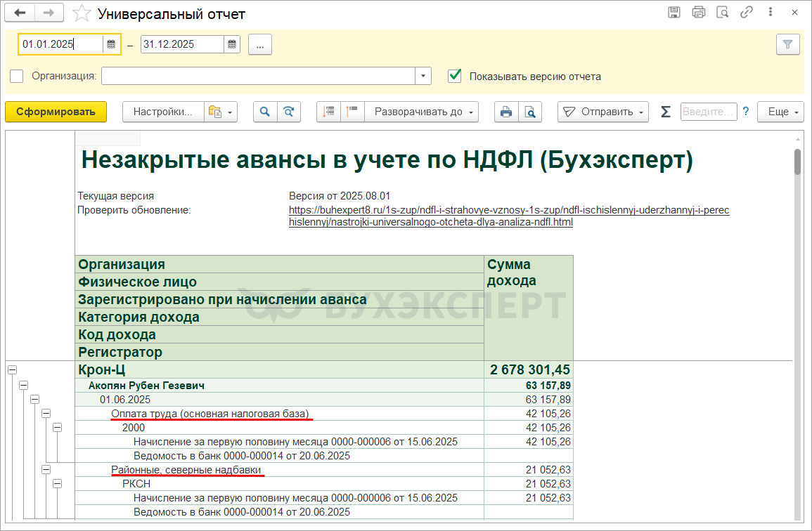812x531 pixels.
Task: Click the start date field 01.01.2025
Action: click(x=61, y=44)
